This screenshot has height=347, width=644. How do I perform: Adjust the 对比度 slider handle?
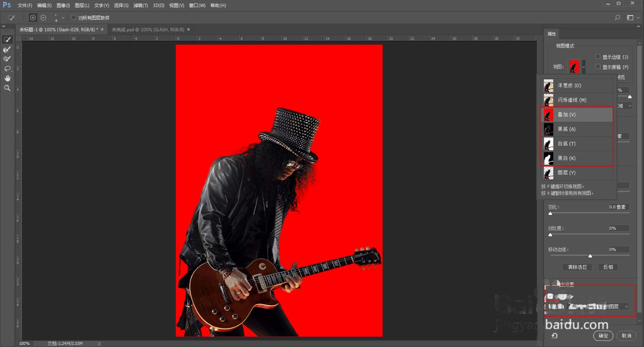(x=550, y=234)
